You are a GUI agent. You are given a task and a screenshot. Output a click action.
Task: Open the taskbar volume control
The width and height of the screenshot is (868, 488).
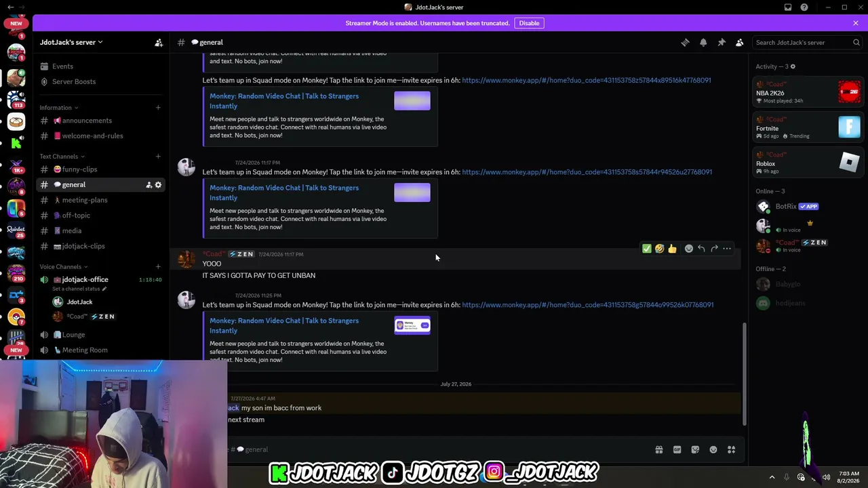[826, 477]
